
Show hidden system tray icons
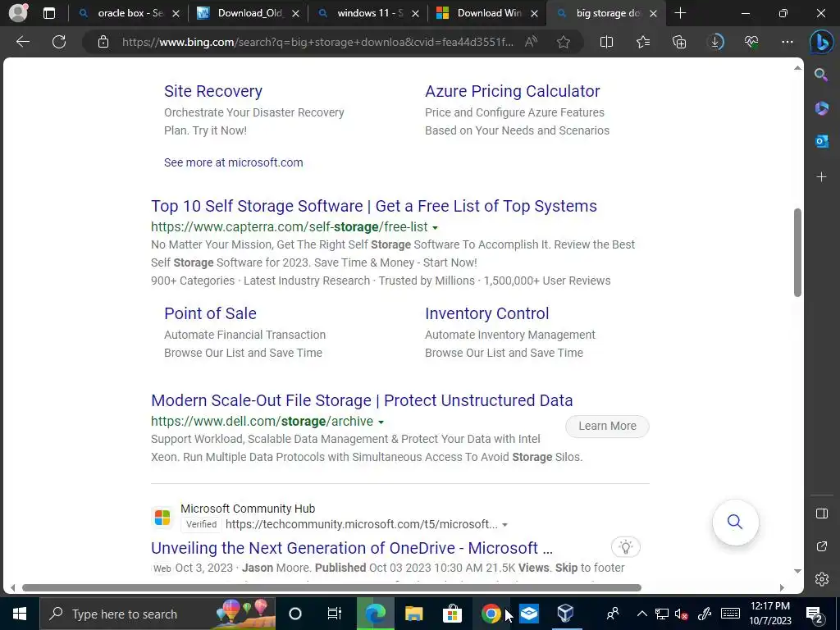tap(641, 614)
